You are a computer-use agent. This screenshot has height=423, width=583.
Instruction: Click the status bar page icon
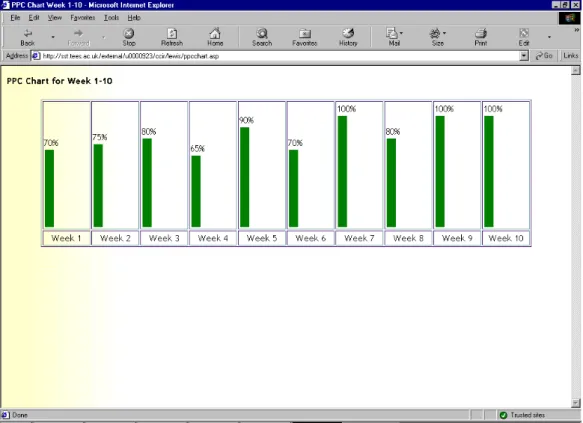point(5,415)
